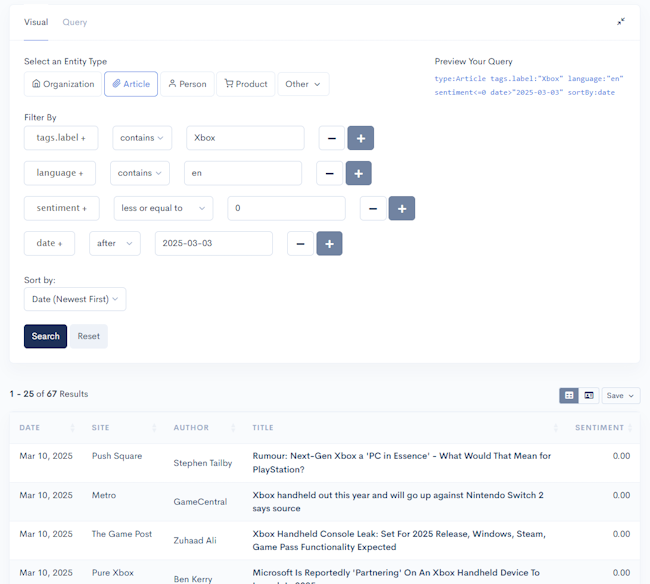Open the 'after' date operator dropdown
Image resolution: width=650 pixels, height=584 pixels.
[x=115, y=243]
